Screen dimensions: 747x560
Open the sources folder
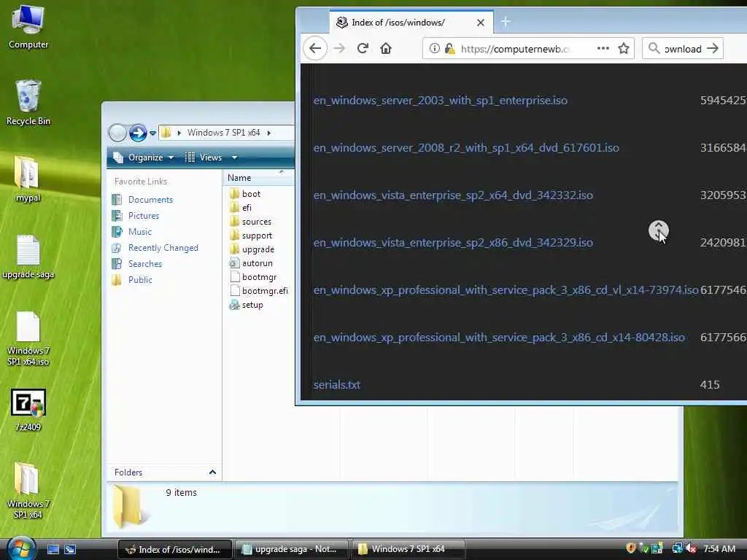coord(250,222)
